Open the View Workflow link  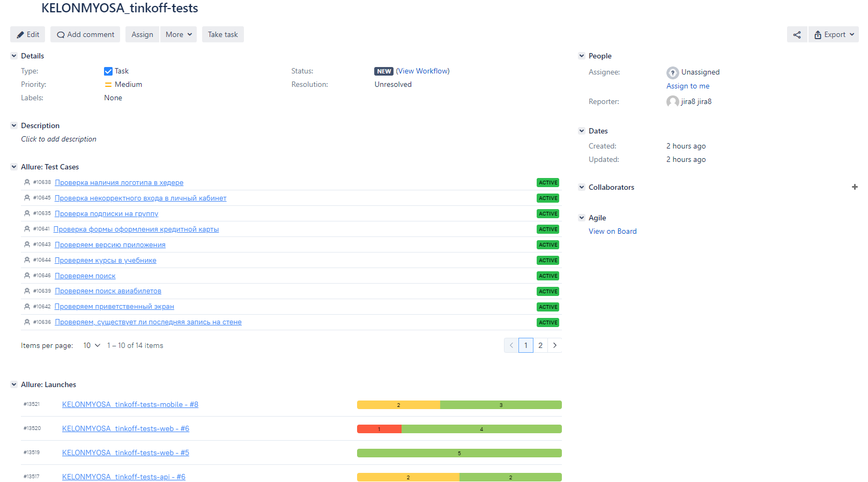point(423,71)
